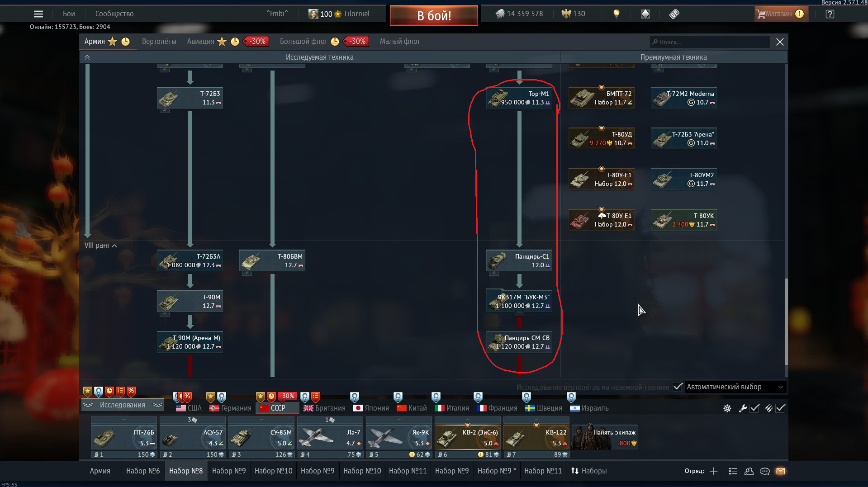Open the Автоматический выбор dropdown
The height and width of the screenshot is (487, 868).
(x=735, y=387)
